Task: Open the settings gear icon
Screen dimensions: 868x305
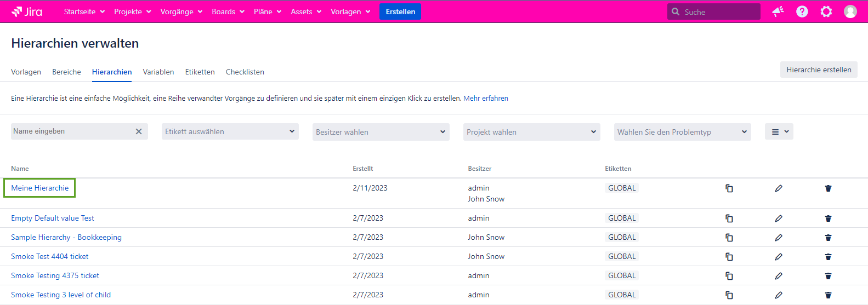Action: pyautogui.click(x=826, y=11)
